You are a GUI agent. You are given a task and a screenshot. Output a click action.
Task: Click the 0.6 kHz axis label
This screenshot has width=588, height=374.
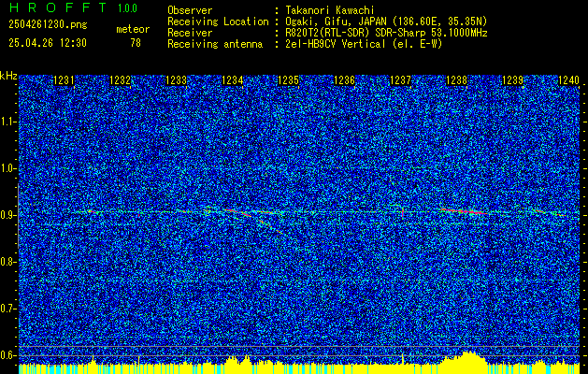(x=7, y=355)
